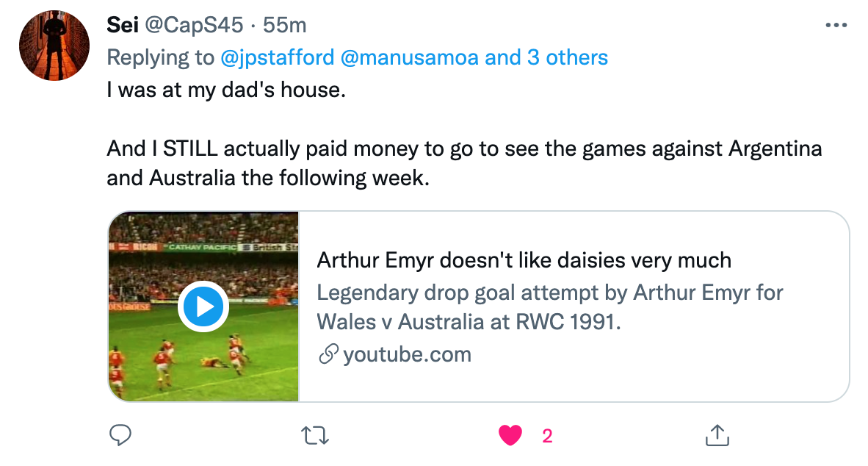Click the tweet text about dad's house
This screenshot has height=466, width=868.
[236, 92]
